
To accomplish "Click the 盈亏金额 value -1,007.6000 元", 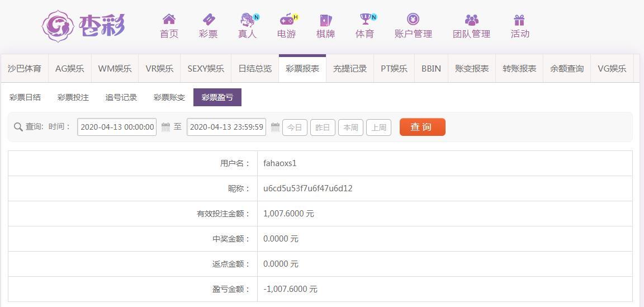I will click(290, 289).
